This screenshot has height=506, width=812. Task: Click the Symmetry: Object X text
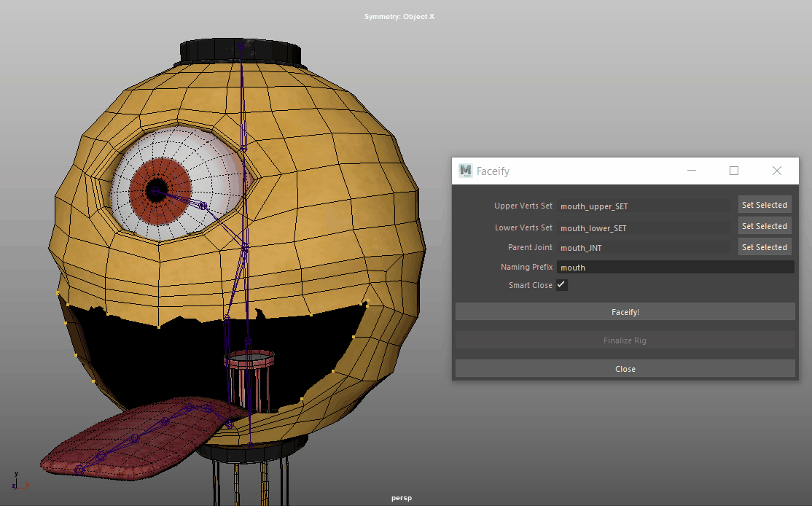click(399, 17)
